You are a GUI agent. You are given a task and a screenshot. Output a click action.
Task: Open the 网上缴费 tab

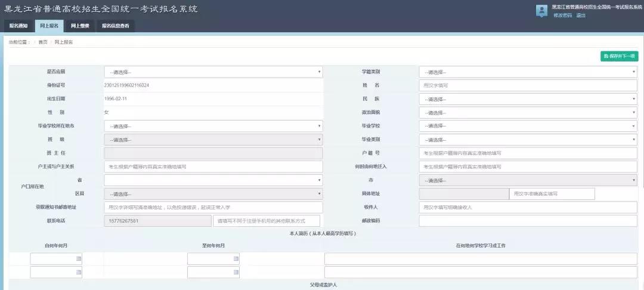(80, 26)
